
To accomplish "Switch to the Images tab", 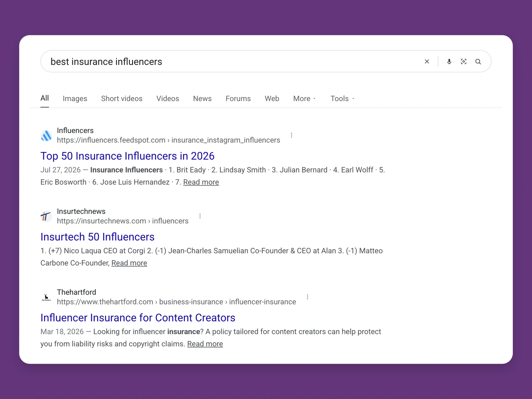I will (x=75, y=99).
